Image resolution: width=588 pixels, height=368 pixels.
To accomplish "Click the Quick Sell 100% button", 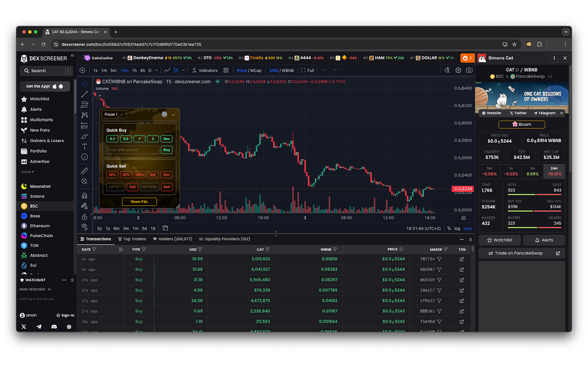I will point(140,175).
